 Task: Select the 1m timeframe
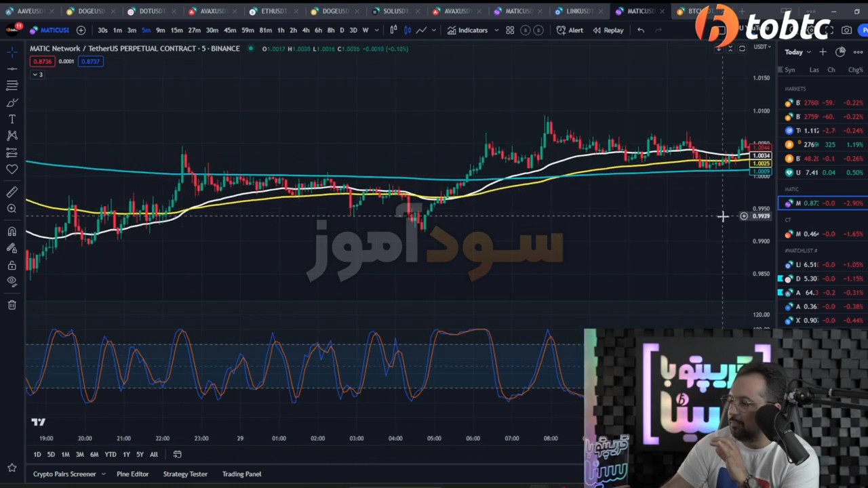117,30
